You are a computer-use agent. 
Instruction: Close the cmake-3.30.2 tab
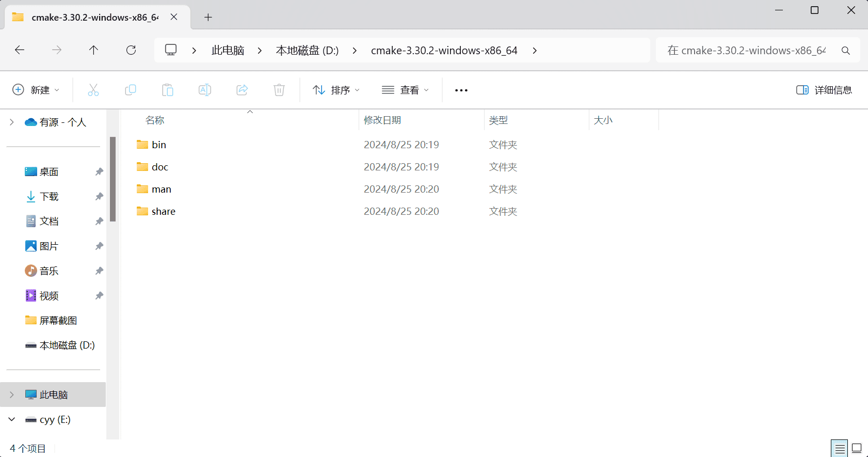[x=174, y=17]
